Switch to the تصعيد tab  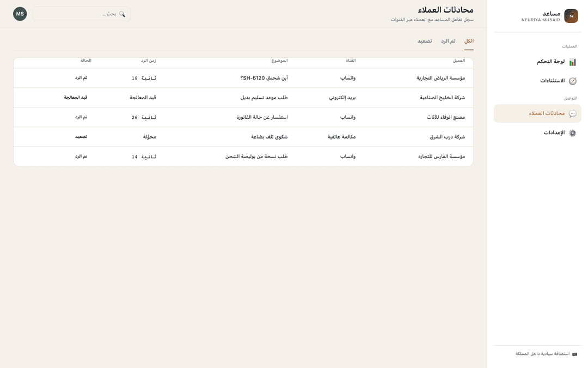[x=425, y=41]
